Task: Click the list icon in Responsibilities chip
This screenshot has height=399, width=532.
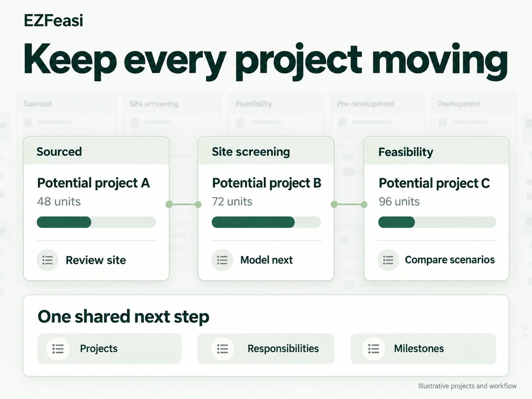Action: tap(222, 349)
